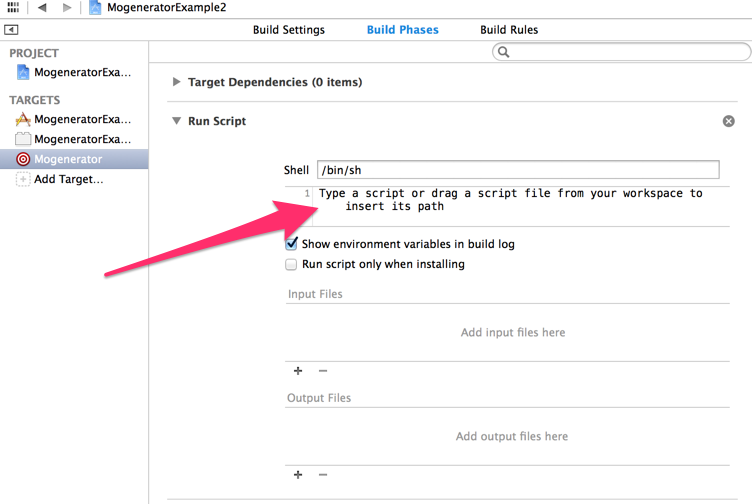Remove the Run Script build phase
The height and width of the screenshot is (504, 752).
click(728, 121)
